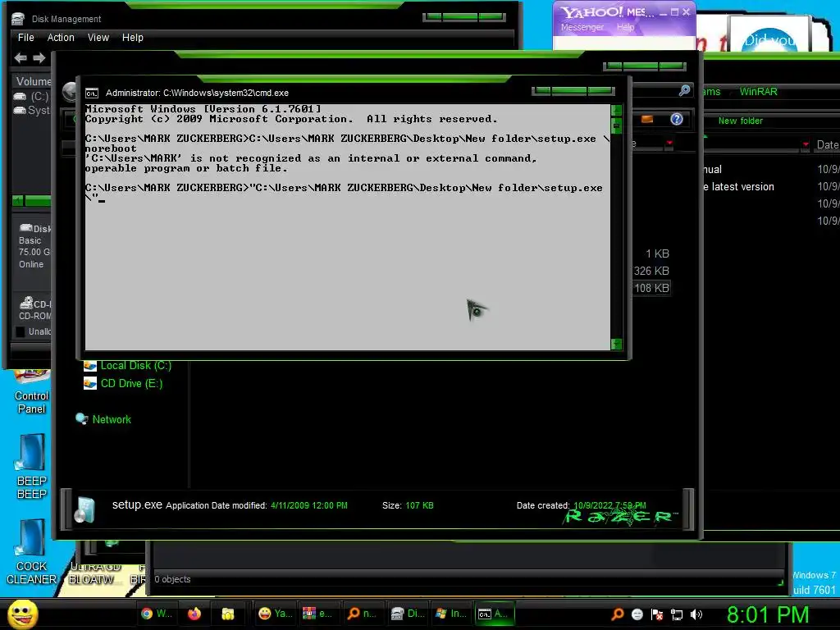Open the BEEP BEEP desktop icon

coord(32,467)
